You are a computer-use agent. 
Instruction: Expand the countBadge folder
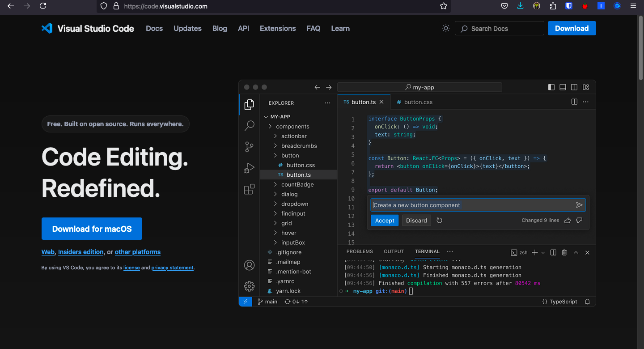297,184
